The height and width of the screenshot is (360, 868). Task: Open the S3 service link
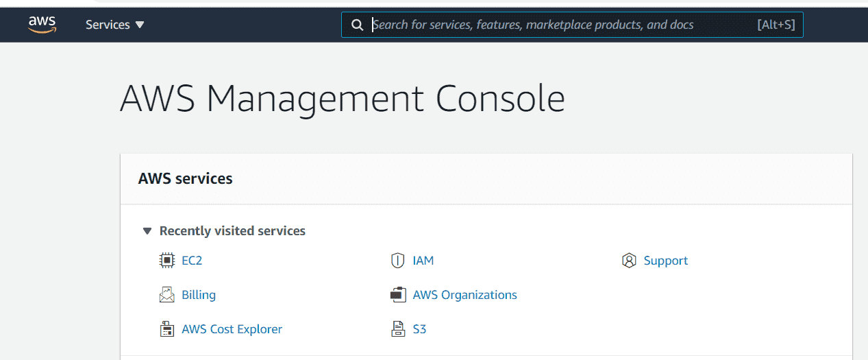[419, 329]
